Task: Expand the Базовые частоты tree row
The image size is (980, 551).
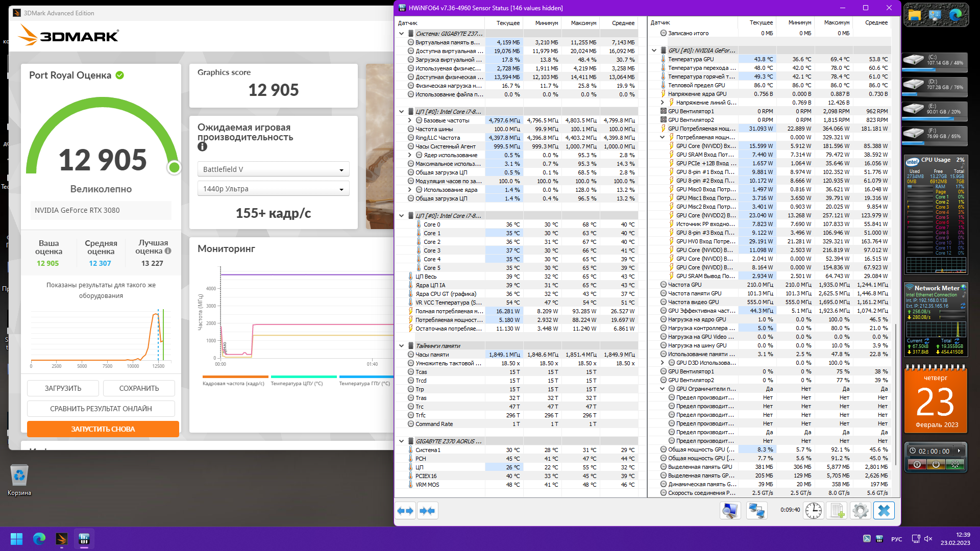Action: 410,120
